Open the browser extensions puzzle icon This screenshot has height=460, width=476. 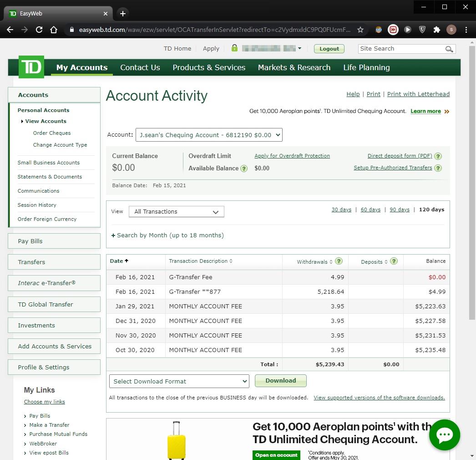(437, 30)
